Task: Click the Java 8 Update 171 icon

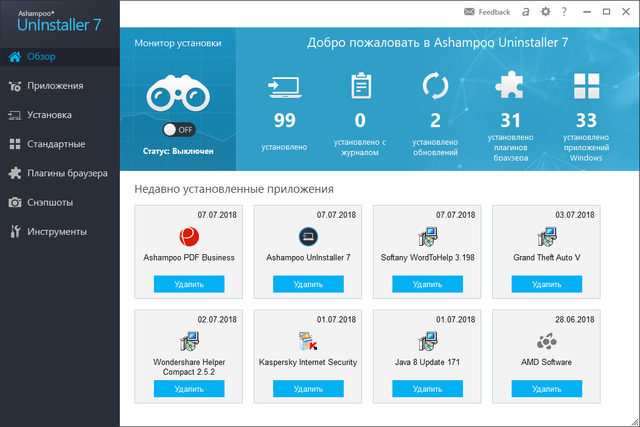Action: click(x=427, y=341)
